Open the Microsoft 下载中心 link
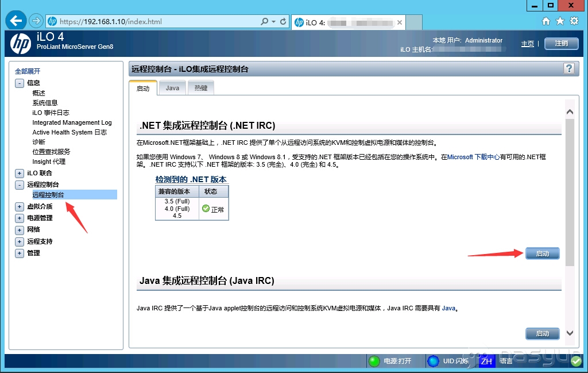This screenshot has height=373, width=588. coord(473,157)
